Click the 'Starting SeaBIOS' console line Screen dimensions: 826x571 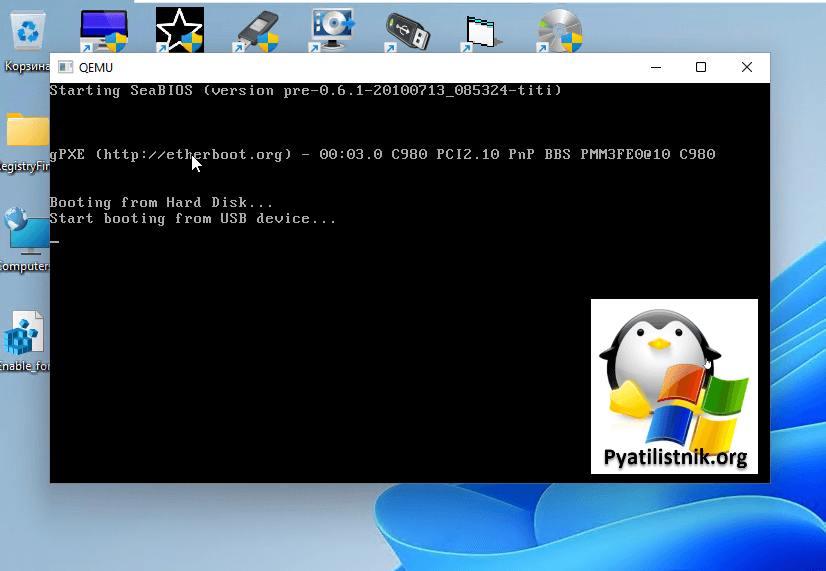tap(305, 90)
